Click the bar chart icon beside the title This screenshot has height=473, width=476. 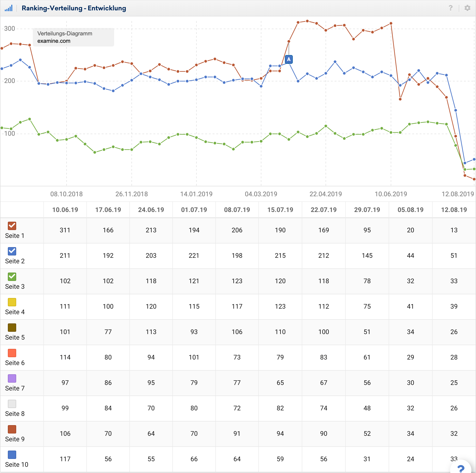click(9, 8)
